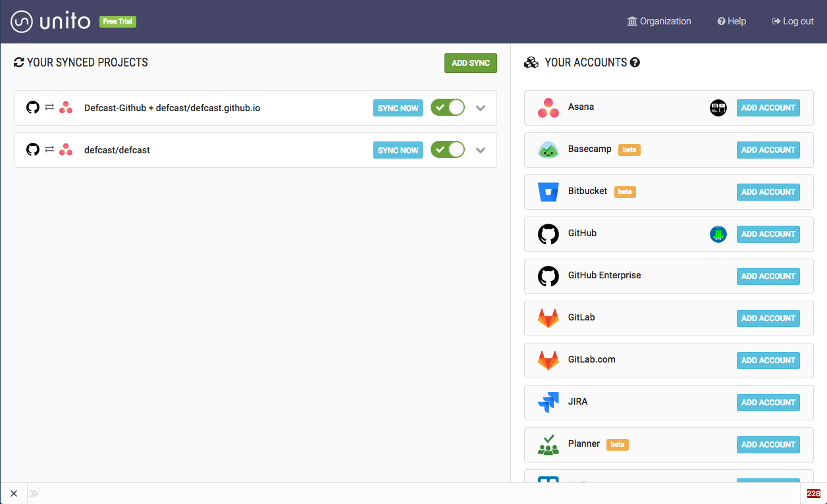Click sync arrows icon in defcast/defcast row

click(x=49, y=149)
